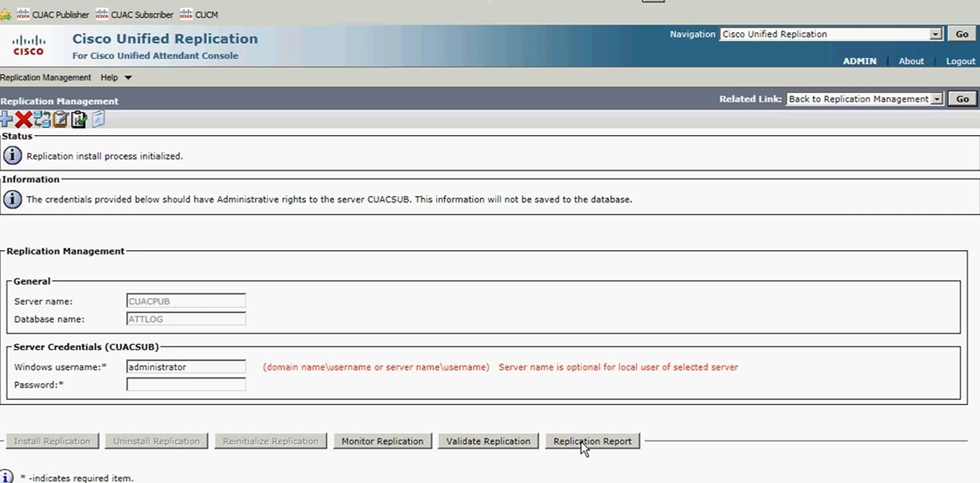Open the CUCM bookmark
Image resolution: width=980 pixels, height=483 pixels.
199,14
